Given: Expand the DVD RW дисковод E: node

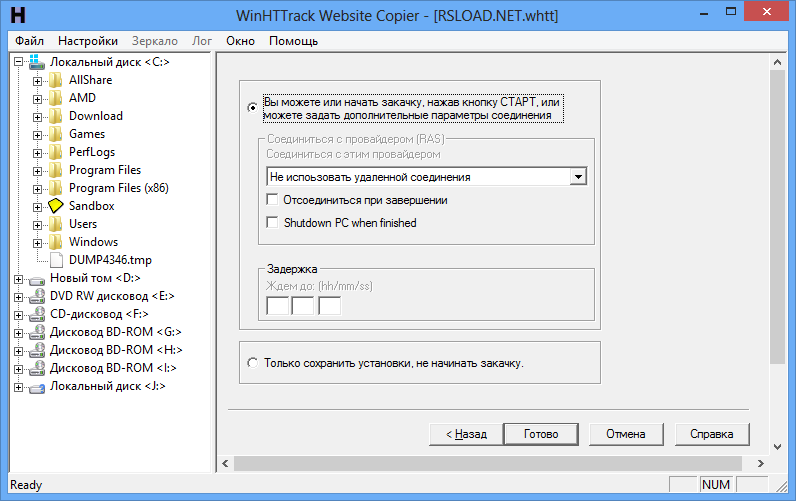Looking at the screenshot, I should pos(18,296).
